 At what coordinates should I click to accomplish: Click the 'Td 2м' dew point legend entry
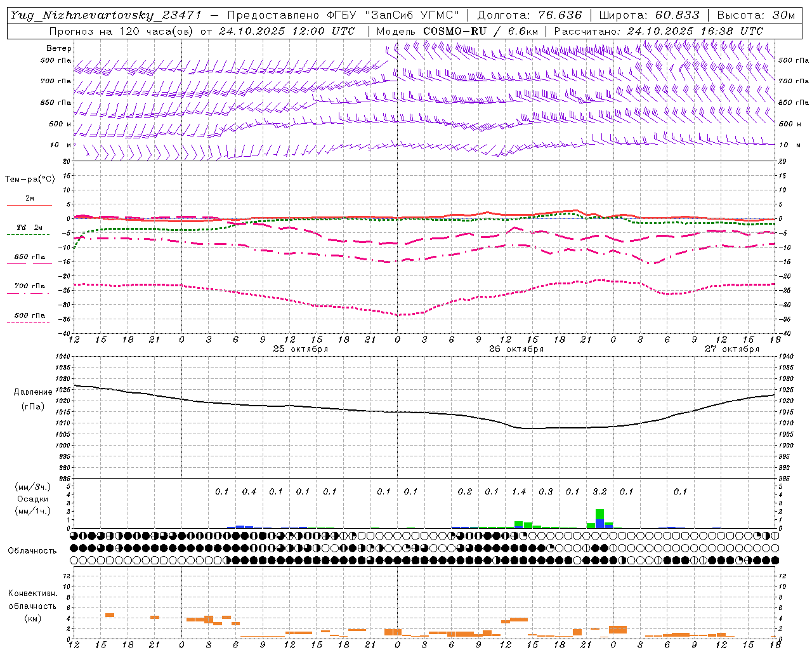click(30, 227)
